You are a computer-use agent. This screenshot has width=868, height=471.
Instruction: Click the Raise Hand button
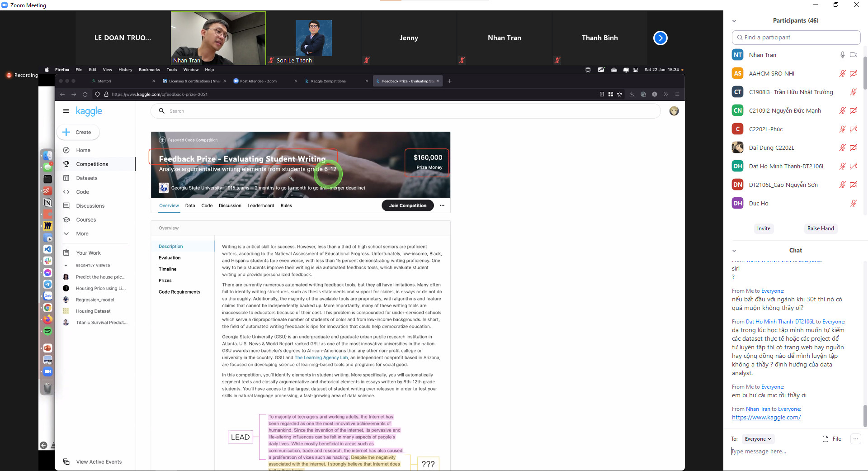(821, 228)
